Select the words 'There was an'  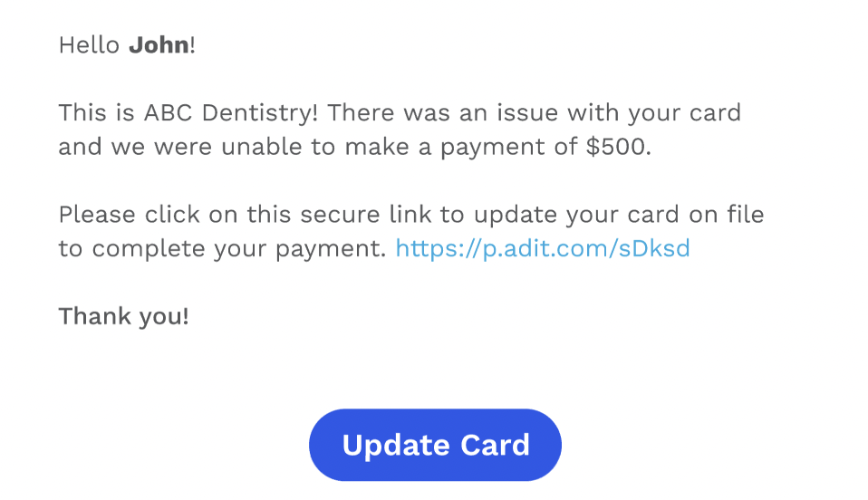click(408, 113)
